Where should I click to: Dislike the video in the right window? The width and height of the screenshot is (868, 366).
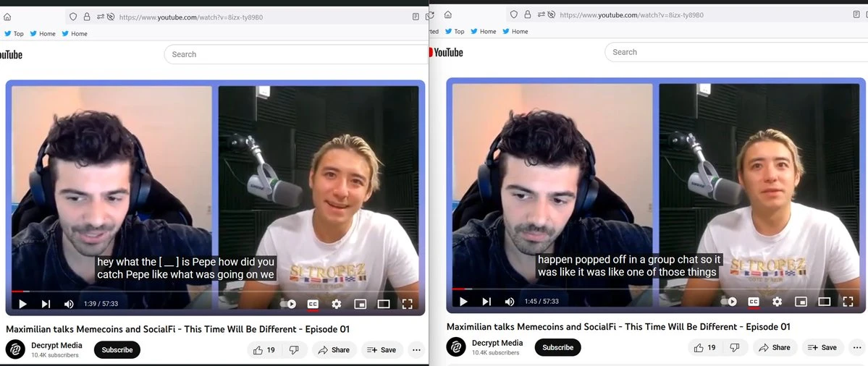[x=734, y=348]
